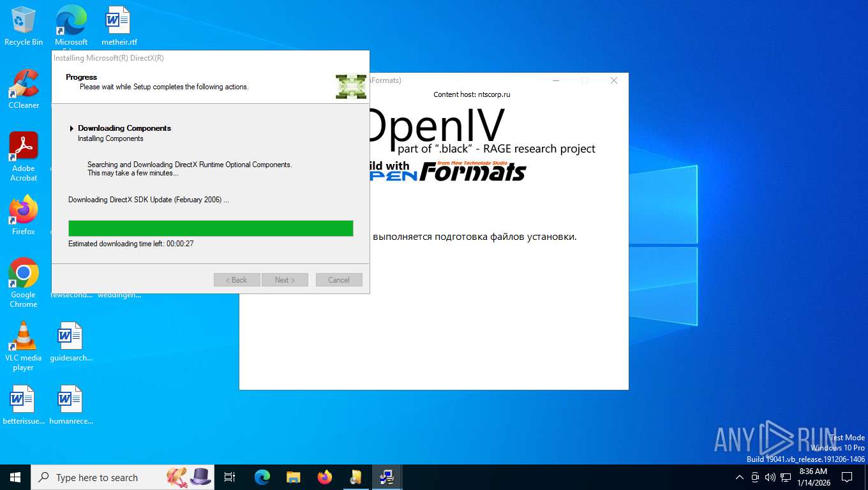Launch Adobe Acrobat desktop shortcut

tap(24, 156)
